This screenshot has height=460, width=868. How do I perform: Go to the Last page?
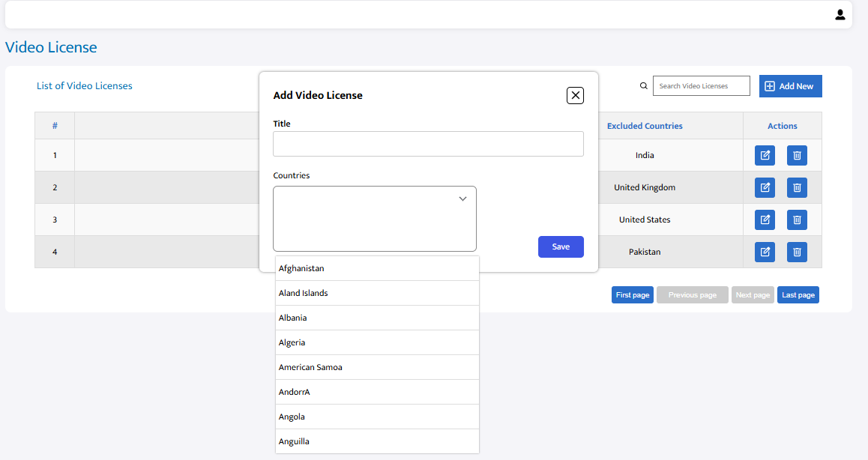[798, 295]
